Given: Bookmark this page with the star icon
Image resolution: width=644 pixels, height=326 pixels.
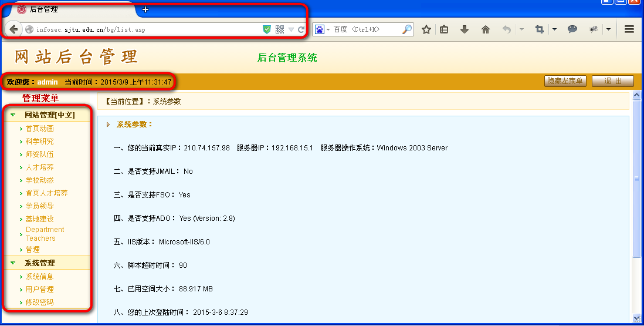Looking at the screenshot, I should point(426,29).
